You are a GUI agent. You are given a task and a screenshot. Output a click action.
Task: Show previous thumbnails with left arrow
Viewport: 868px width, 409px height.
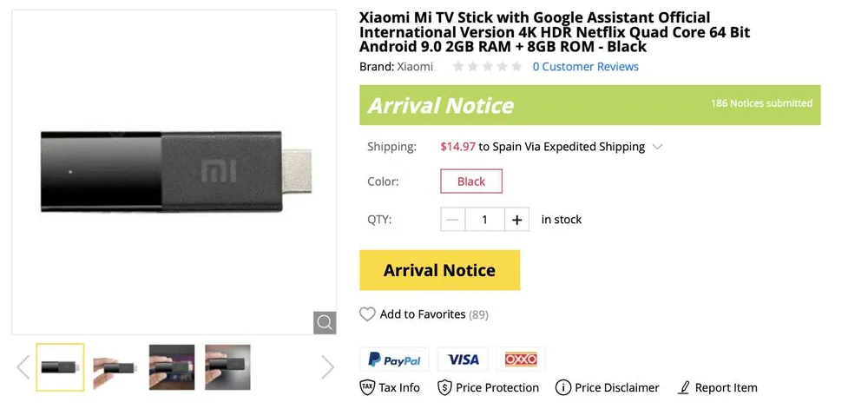click(x=23, y=367)
